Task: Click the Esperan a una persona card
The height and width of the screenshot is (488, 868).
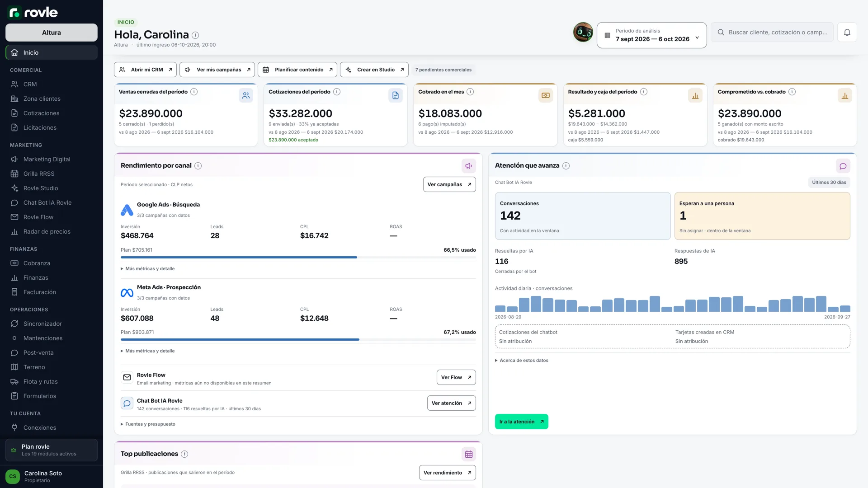Action: tap(762, 216)
